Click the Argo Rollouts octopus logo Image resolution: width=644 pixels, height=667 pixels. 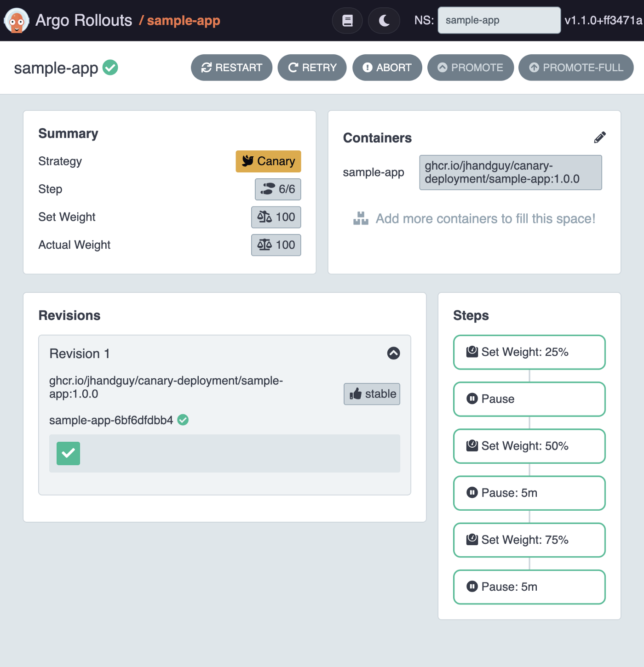coord(17,21)
